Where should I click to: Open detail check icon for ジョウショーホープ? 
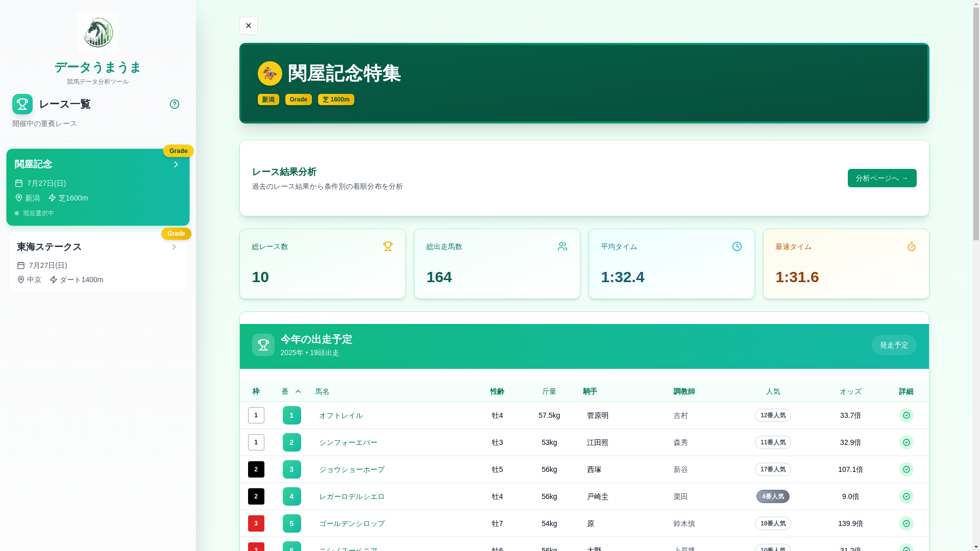point(906,469)
